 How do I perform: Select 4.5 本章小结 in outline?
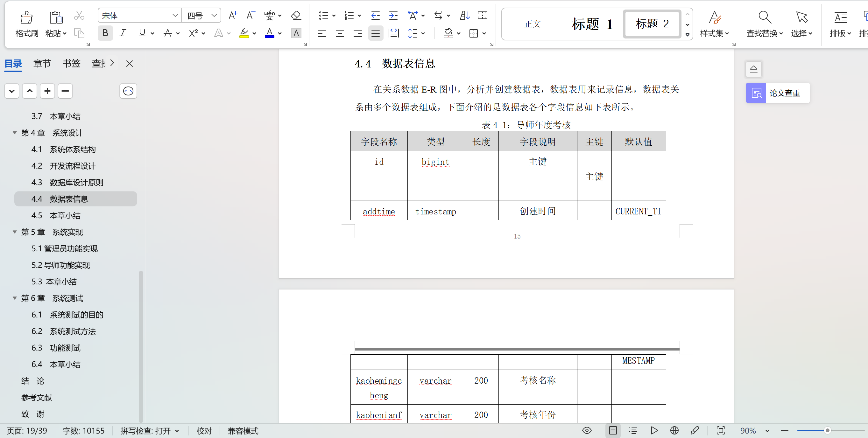click(56, 215)
